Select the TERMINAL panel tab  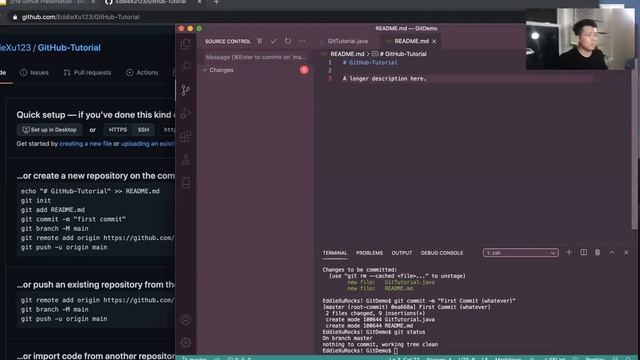point(335,253)
